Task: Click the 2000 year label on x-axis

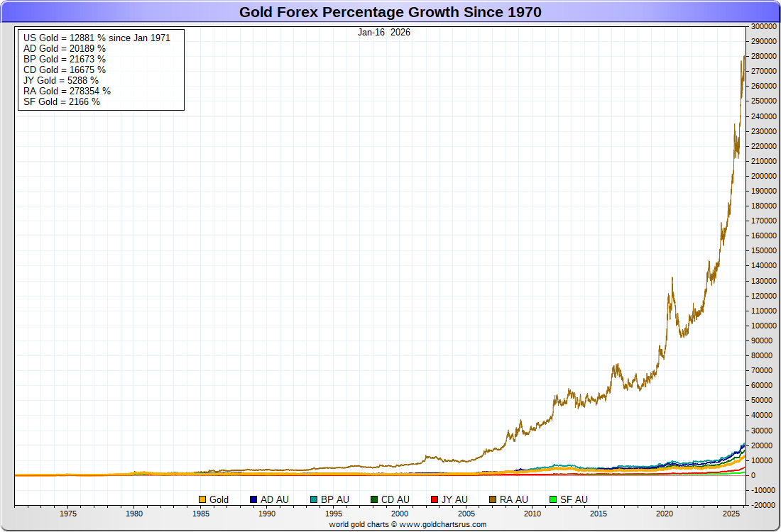Action: (400, 514)
